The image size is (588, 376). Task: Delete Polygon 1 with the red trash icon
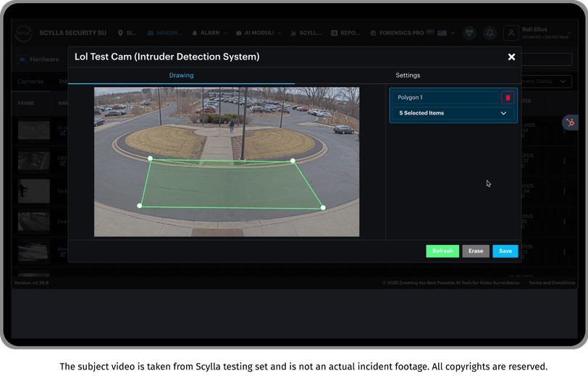508,98
